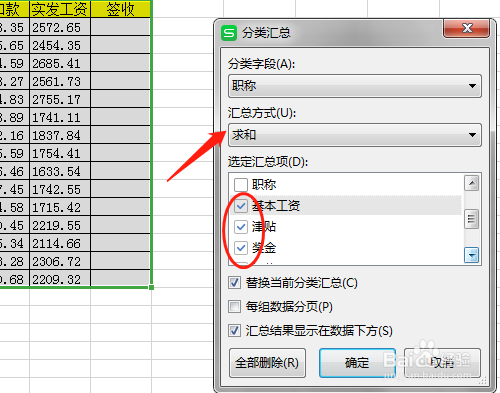Click the list scroll down arrow

[x=472, y=255]
